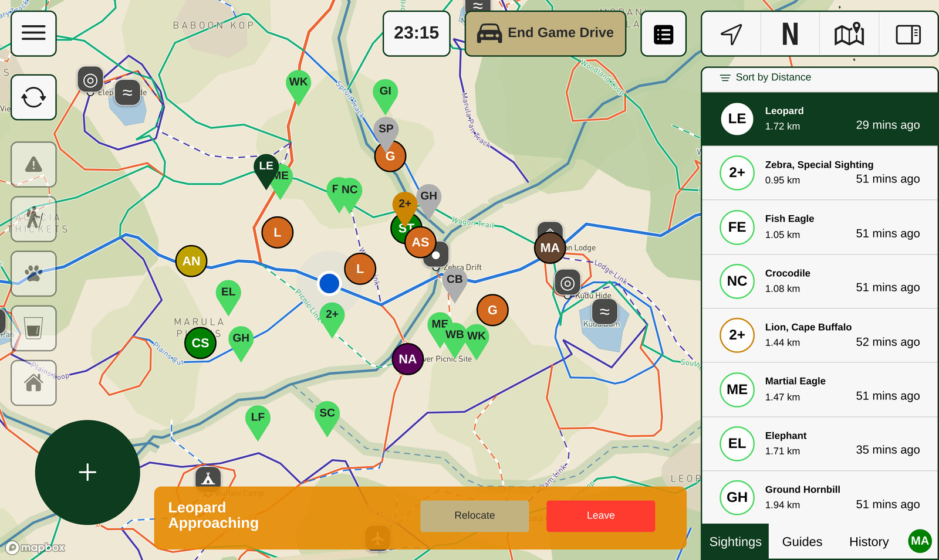The width and height of the screenshot is (939, 560).
Task: Switch to the Guides tab
Action: (x=802, y=542)
